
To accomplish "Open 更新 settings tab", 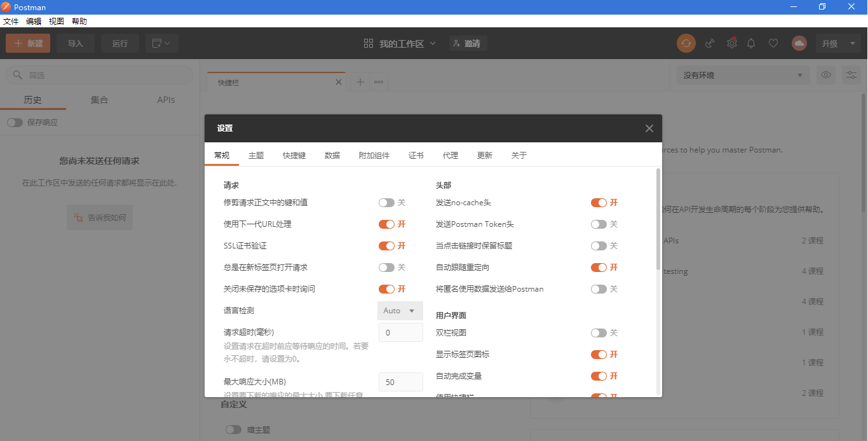I will pos(485,155).
